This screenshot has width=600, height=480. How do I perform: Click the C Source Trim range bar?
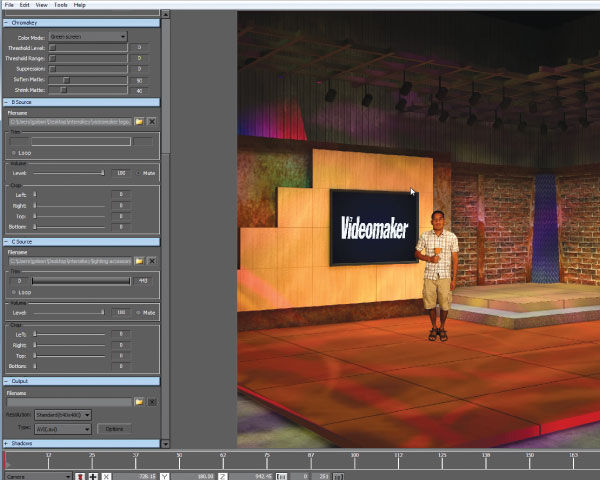pyautogui.click(x=81, y=281)
